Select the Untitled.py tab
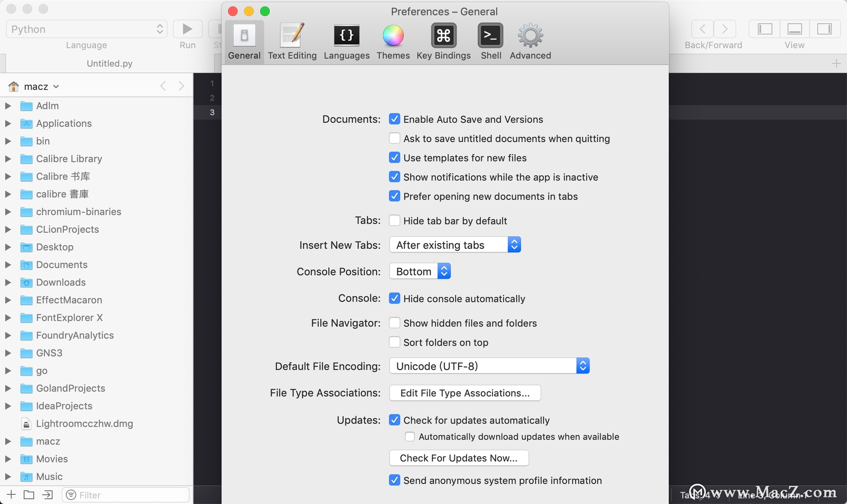Viewport: 847px width, 504px height. pyautogui.click(x=109, y=63)
